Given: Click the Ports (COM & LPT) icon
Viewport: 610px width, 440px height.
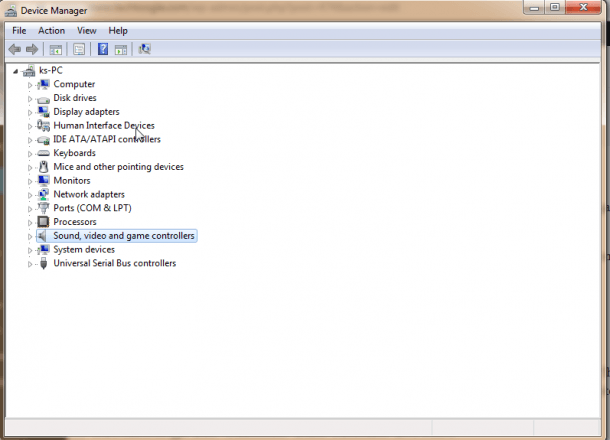Looking at the screenshot, I should pos(44,208).
